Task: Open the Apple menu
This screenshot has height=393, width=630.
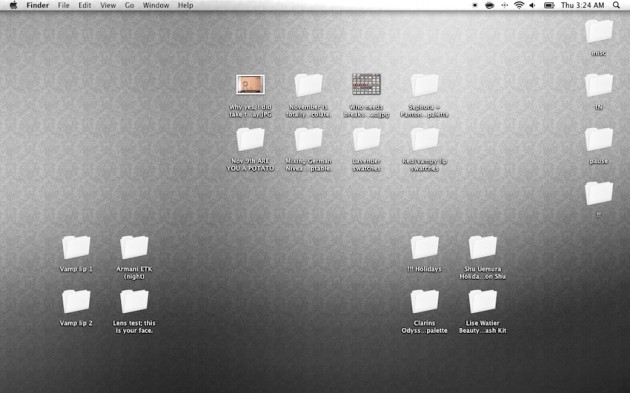Action: 13,5
